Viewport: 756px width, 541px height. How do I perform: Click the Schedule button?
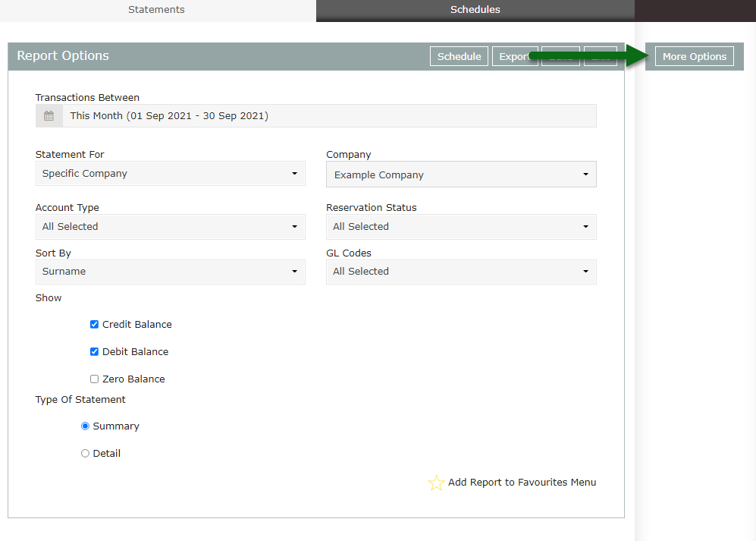pos(459,56)
